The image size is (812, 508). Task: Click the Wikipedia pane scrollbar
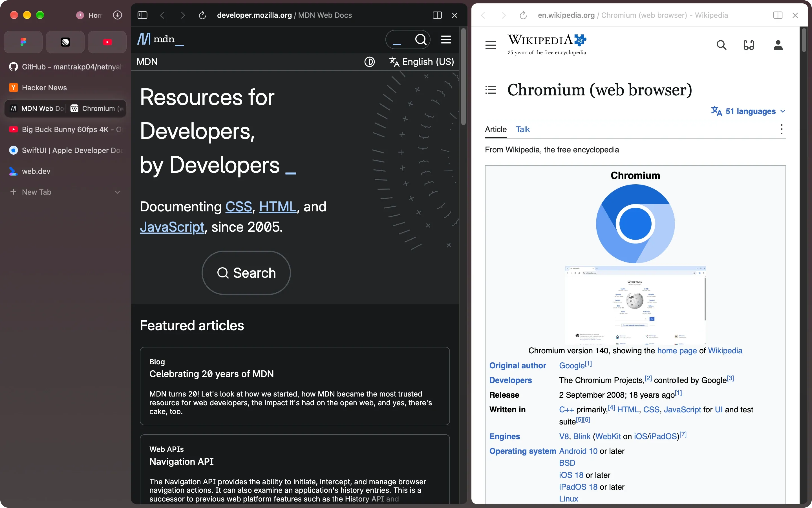(x=804, y=40)
